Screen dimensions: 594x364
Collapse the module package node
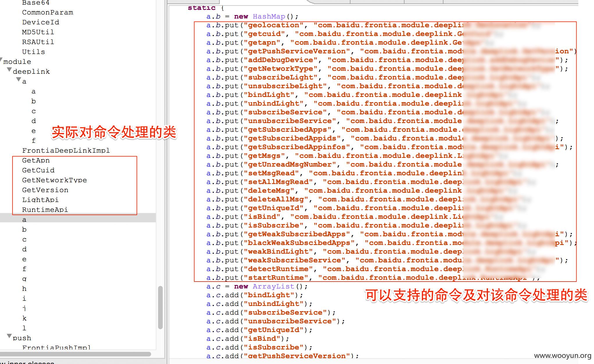click(1, 60)
